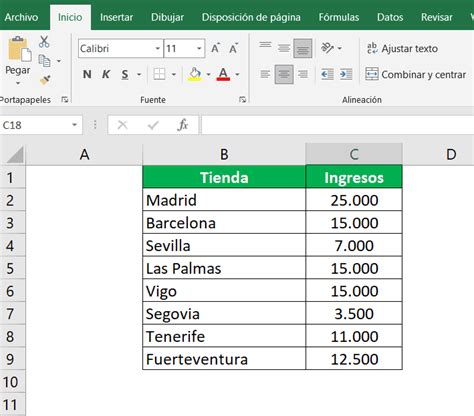Expand Pegar paste options arrow

[x=18, y=83]
